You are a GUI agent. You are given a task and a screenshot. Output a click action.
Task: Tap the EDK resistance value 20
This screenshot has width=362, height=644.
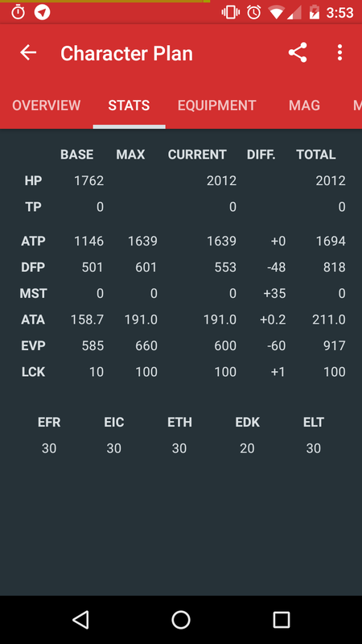247,448
